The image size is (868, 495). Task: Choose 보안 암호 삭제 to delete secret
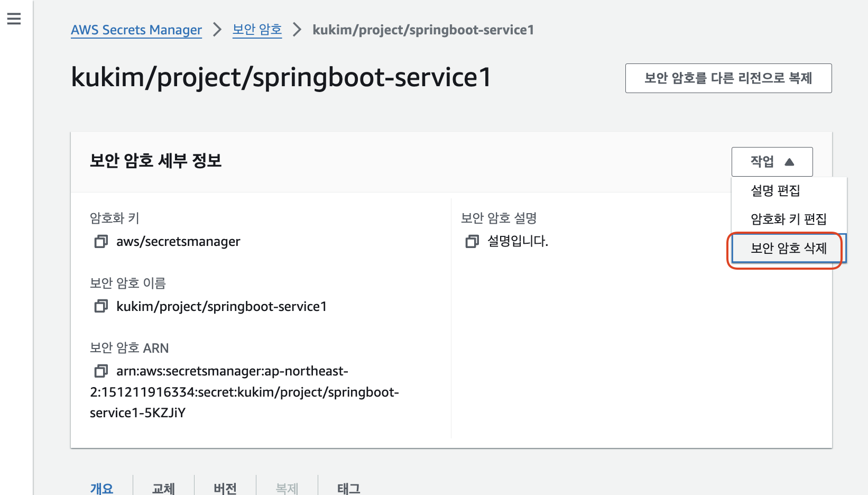point(789,248)
